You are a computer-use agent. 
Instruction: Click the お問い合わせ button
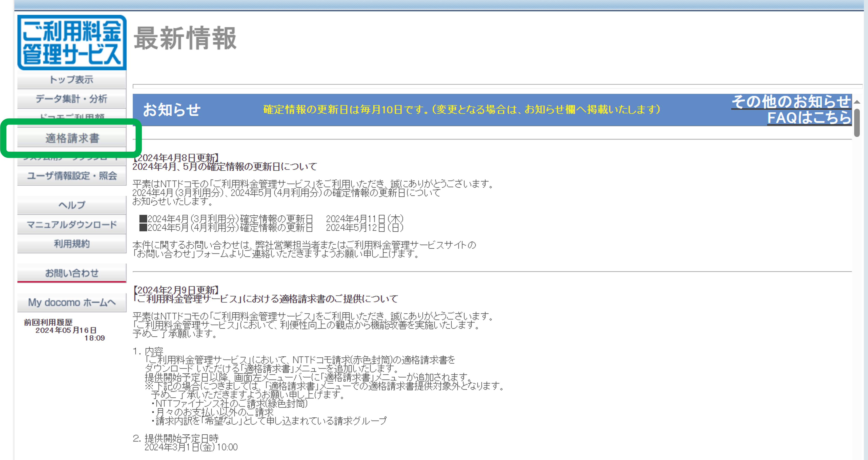click(x=72, y=273)
